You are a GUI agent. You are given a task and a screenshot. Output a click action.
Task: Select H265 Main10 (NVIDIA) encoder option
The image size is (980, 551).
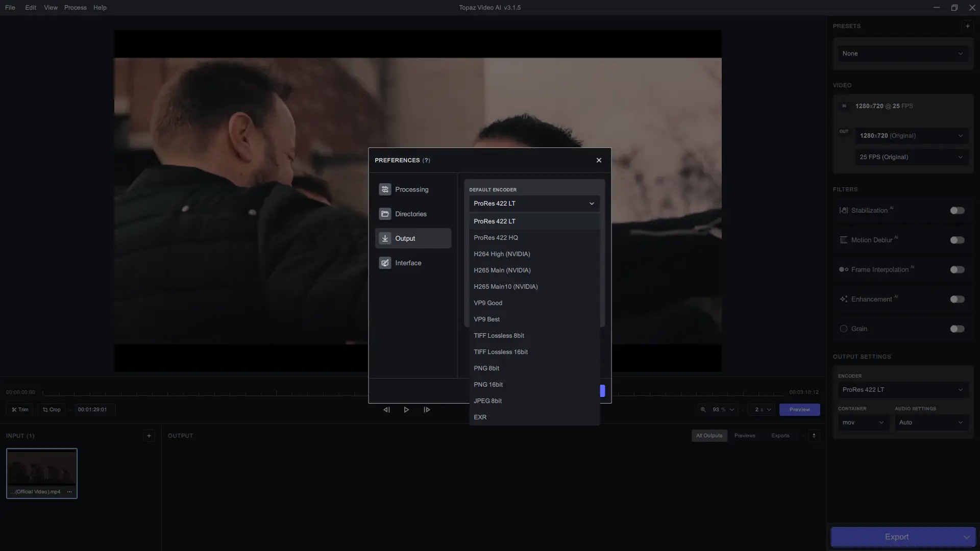tap(505, 287)
